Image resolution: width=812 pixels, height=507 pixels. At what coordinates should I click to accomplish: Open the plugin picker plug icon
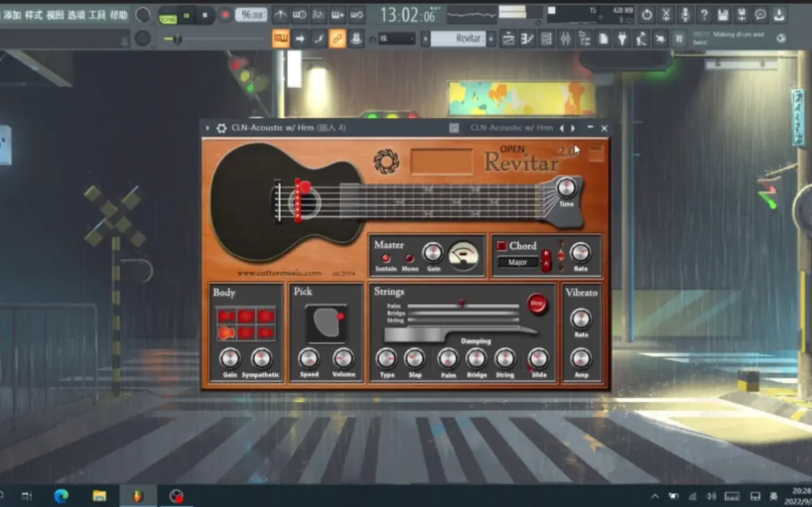[x=622, y=38]
